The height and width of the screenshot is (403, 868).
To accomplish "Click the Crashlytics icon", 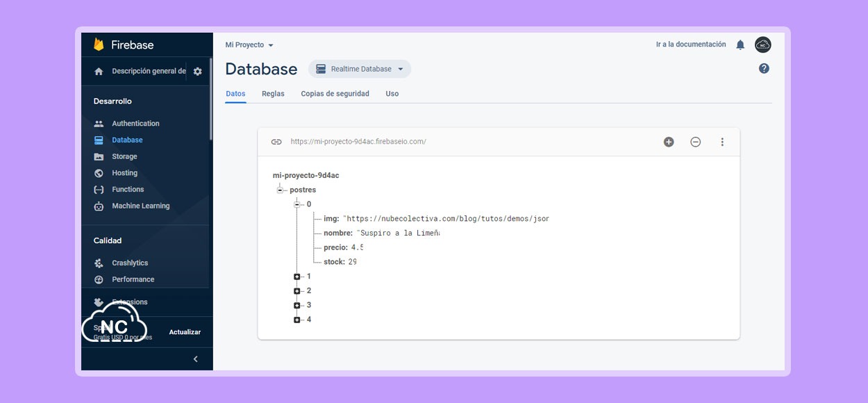I will pos(99,263).
